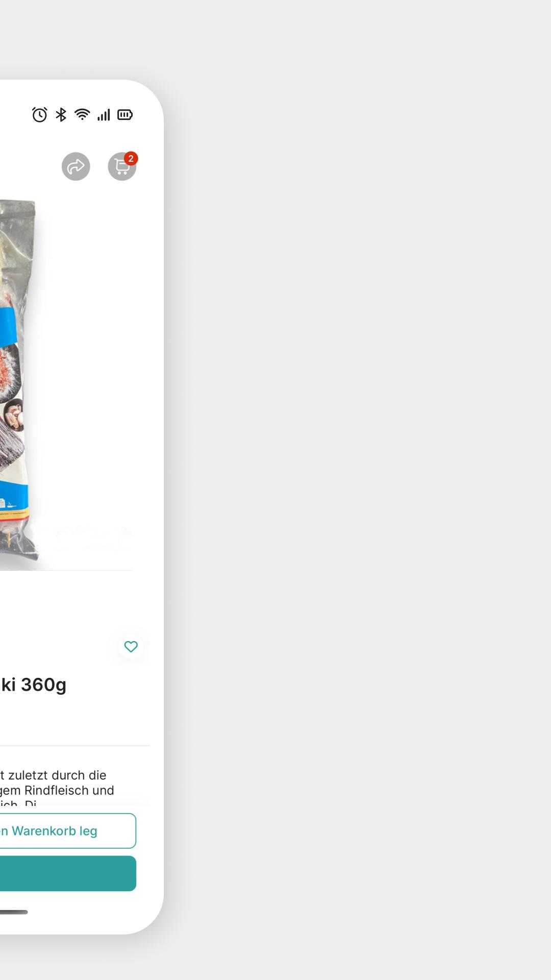Toggle the heart favorite button
Screen dimensions: 551x980
[131, 647]
